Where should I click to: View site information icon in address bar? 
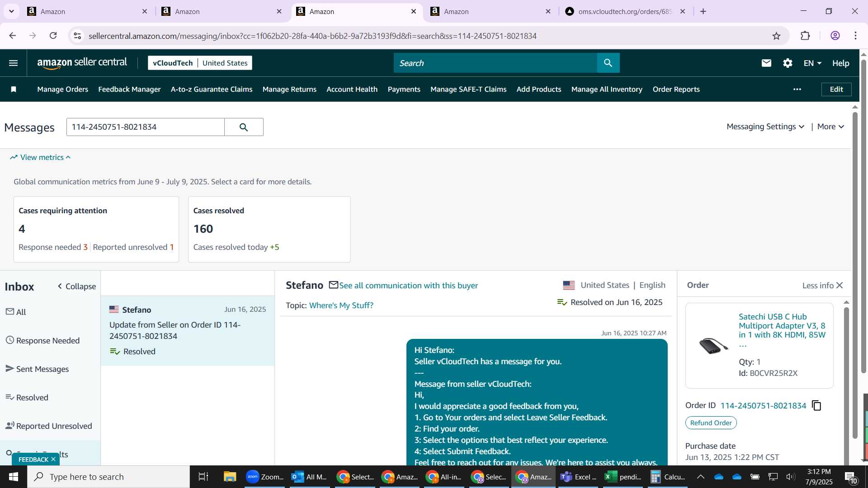pyautogui.click(x=77, y=36)
